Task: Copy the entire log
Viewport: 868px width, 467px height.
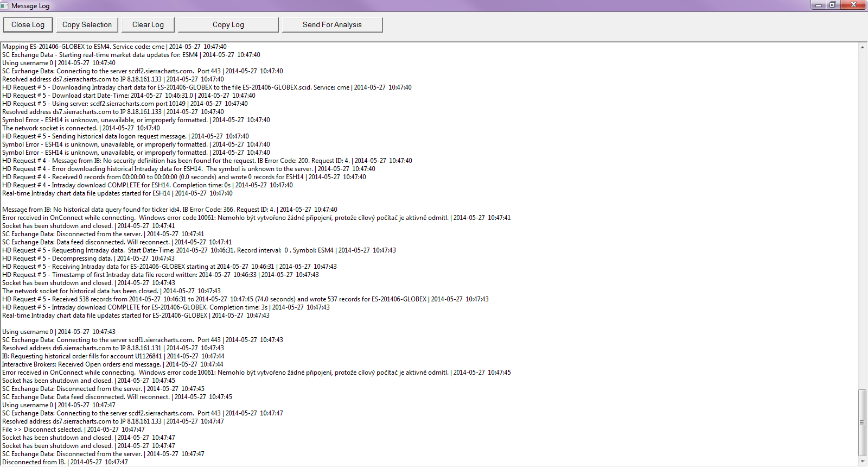Action: click(x=228, y=25)
